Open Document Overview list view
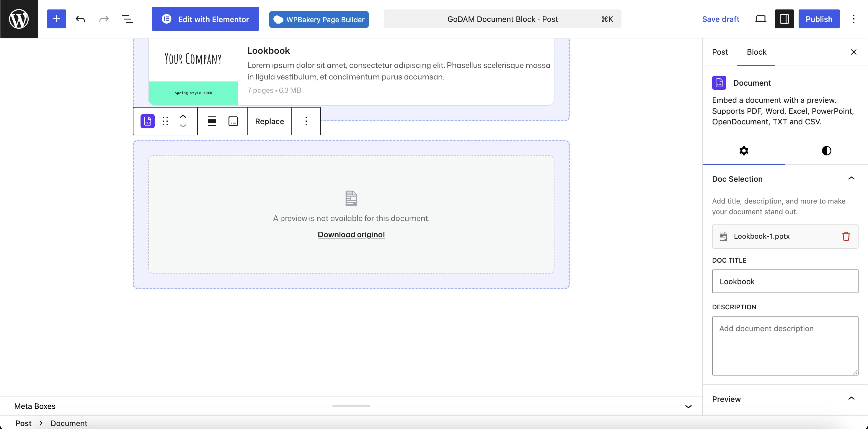The width and height of the screenshot is (868, 429). 127,19
